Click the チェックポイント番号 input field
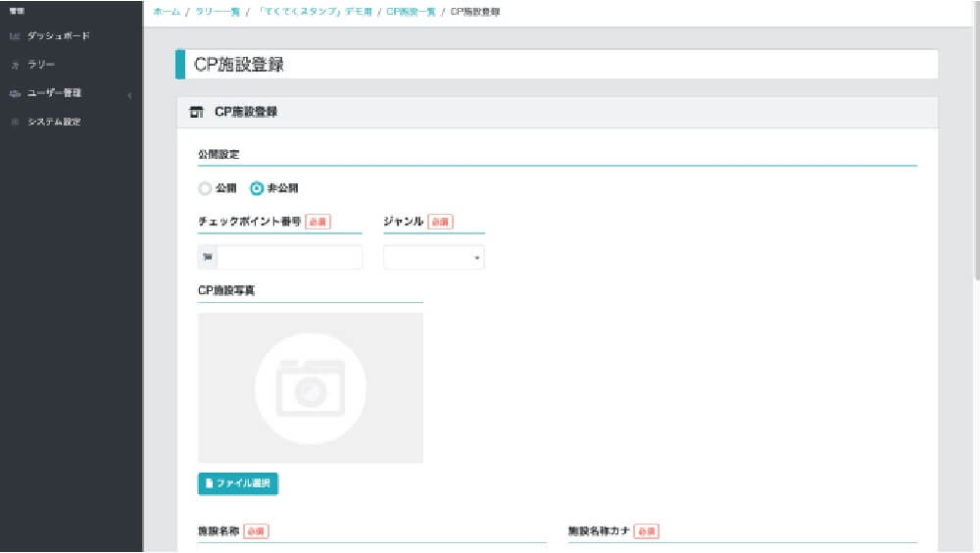980x553 pixels. [289, 257]
